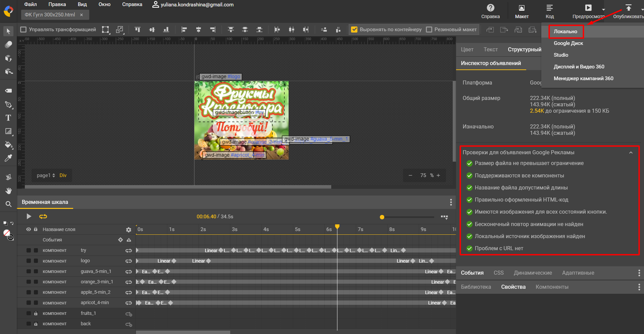
Task: Click the stroke color swatch in toolbox
Action: pos(10,237)
